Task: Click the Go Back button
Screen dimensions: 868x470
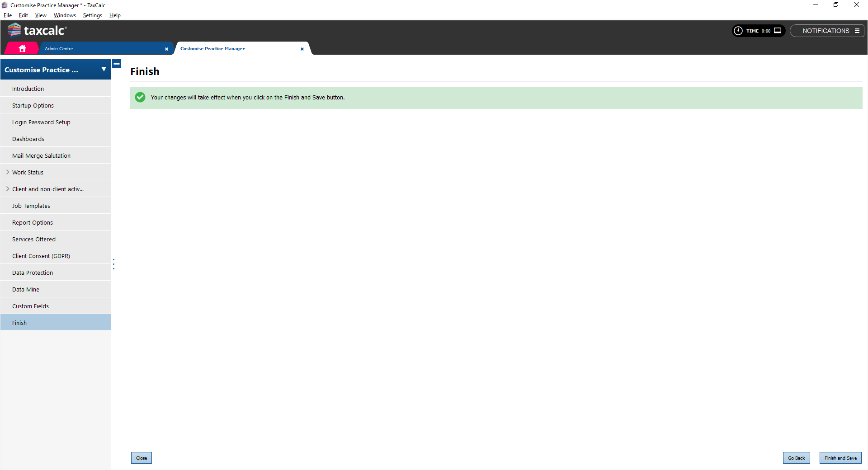Action: [x=796, y=458]
